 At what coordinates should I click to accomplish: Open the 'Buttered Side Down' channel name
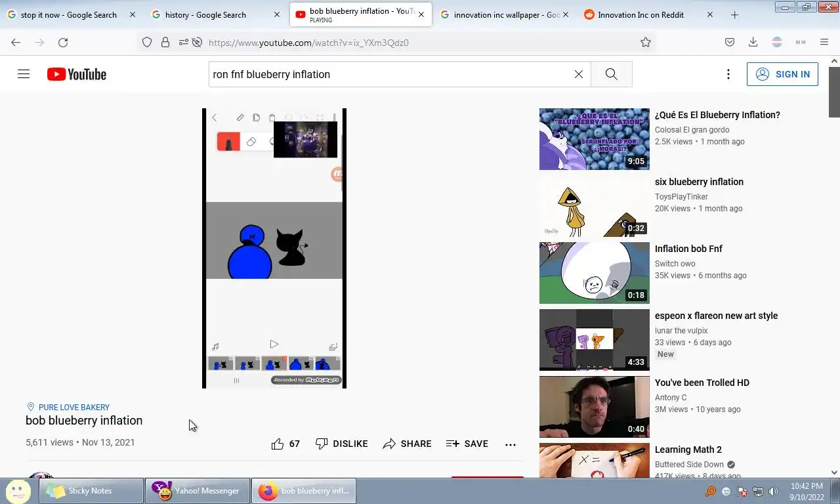(689, 464)
